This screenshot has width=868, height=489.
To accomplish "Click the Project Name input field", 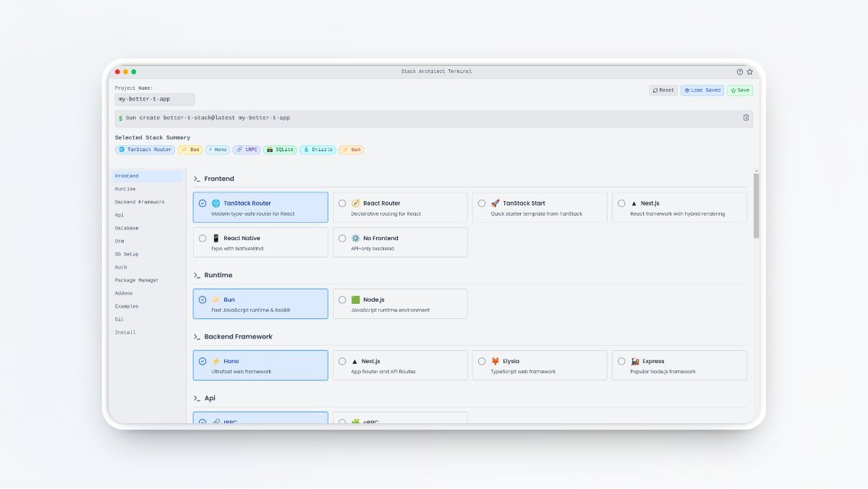I will [x=155, y=99].
